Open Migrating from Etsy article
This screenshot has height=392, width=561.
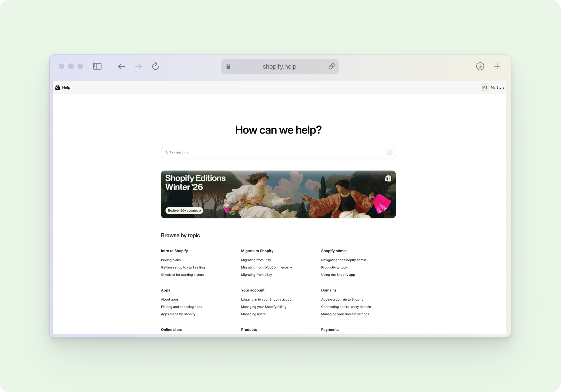(x=256, y=260)
